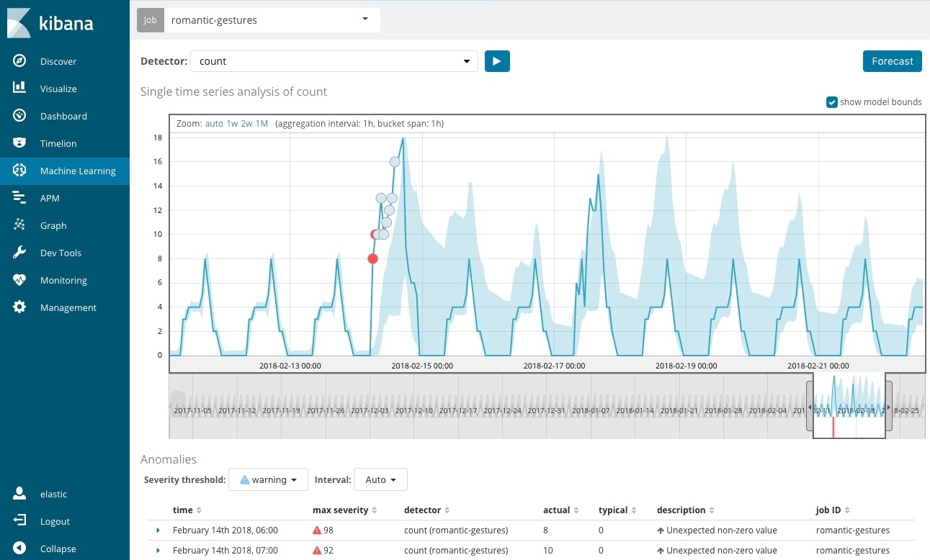Set chart zoom to auto
The width and height of the screenshot is (930, 560).
tap(214, 124)
